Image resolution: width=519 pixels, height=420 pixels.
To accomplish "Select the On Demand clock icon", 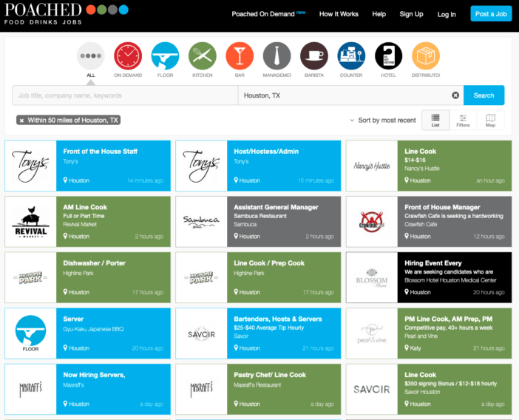I will [128, 56].
